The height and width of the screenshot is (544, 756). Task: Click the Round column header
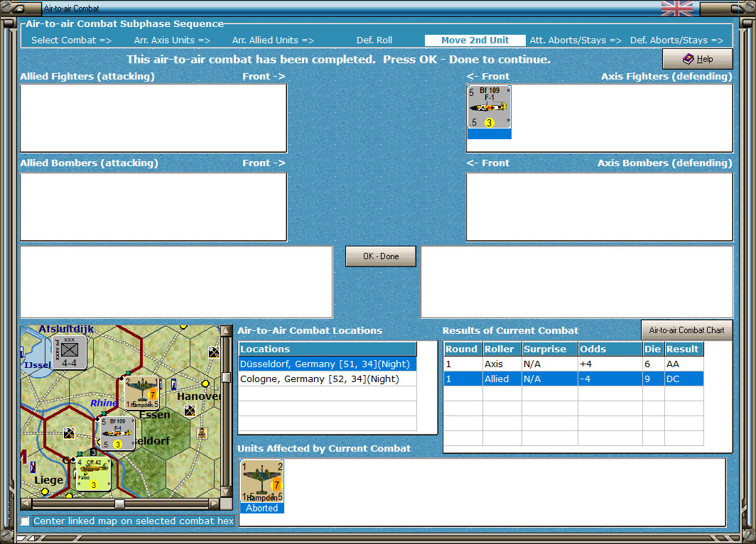point(463,349)
